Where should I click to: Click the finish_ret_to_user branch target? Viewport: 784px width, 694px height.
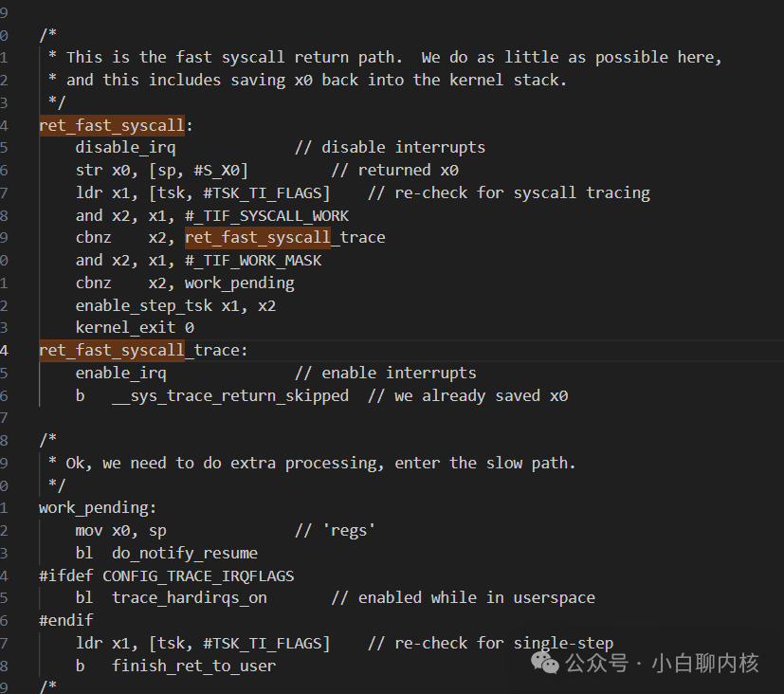pos(193,666)
